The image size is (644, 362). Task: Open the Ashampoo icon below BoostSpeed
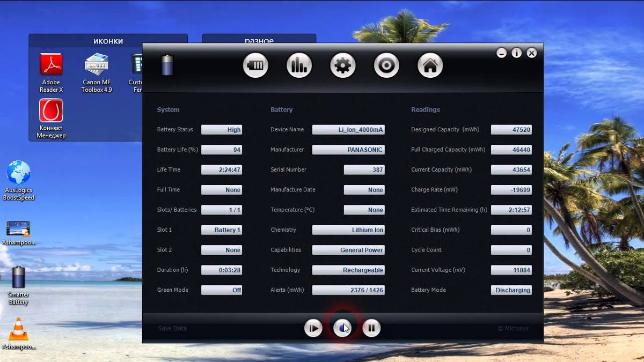(19, 233)
